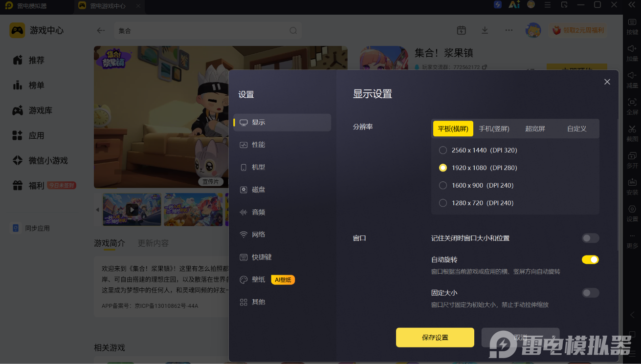Select 壁纸 settings category
Screen dimensions: 641x364
282,279
